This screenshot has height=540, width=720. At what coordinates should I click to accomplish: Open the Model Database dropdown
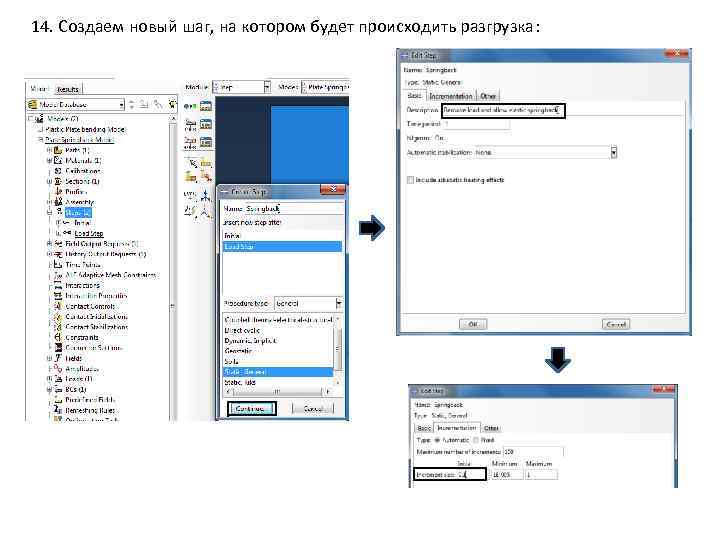[76, 105]
